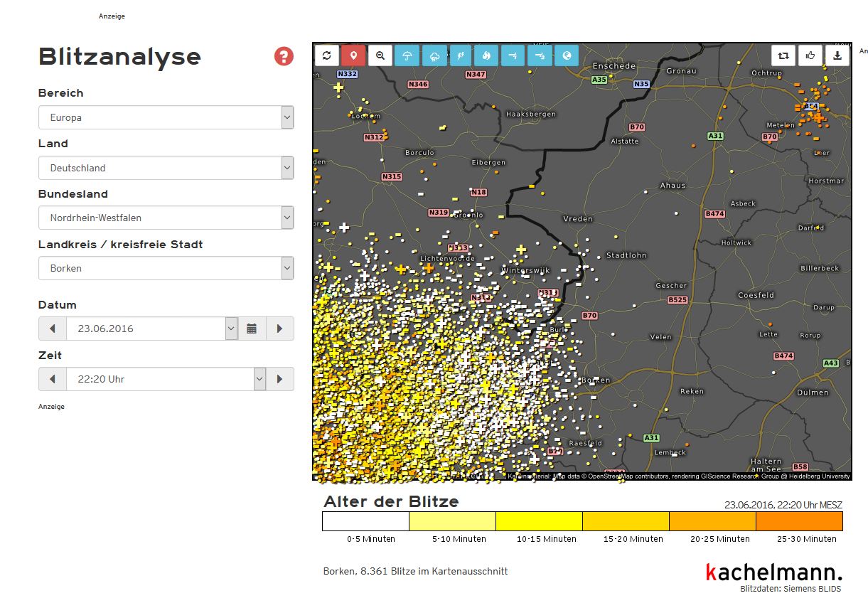Viewport: 868px width, 603px height.
Task: Click Dülmen label on the map
Action: 812,393
